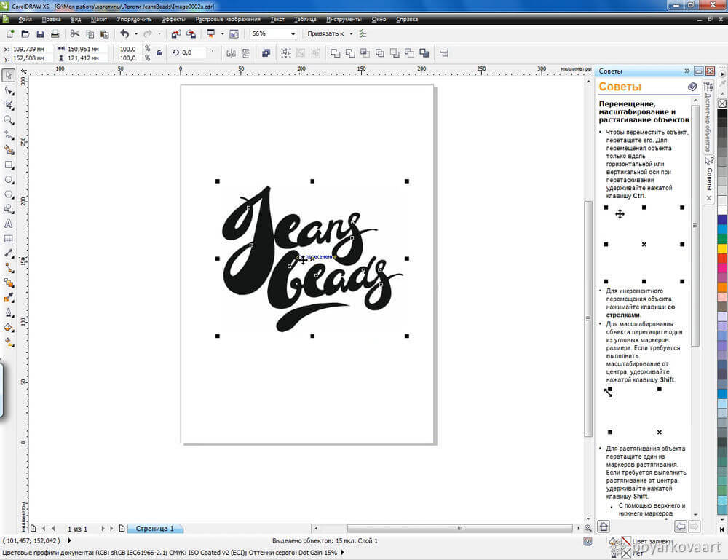Pick the yellow swatch in color palette
This screenshot has width=728, height=560.
pyautogui.click(x=722, y=248)
